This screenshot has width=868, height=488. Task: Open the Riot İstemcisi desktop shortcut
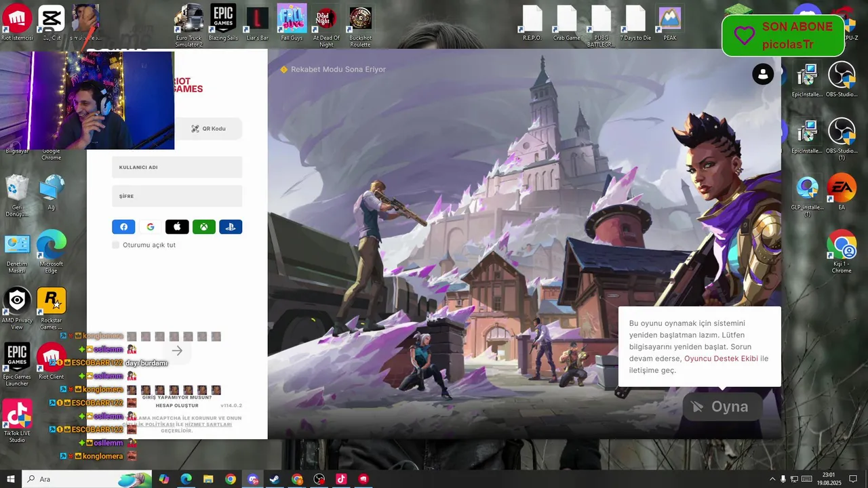17,24
